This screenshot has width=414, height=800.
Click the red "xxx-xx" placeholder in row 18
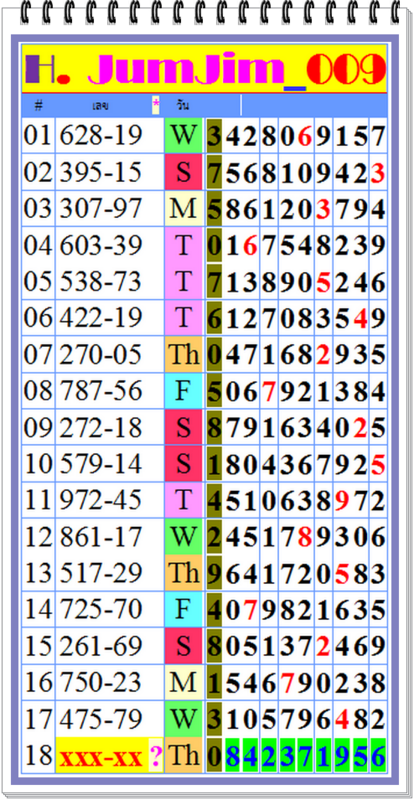pyautogui.click(x=101, y=758)
